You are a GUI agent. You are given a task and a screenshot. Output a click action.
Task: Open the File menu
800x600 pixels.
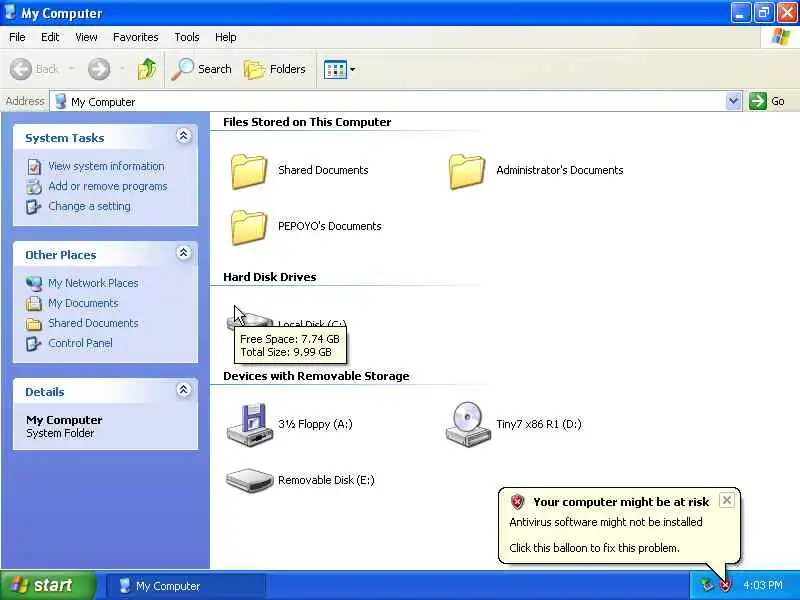click(x=17, y=37)
